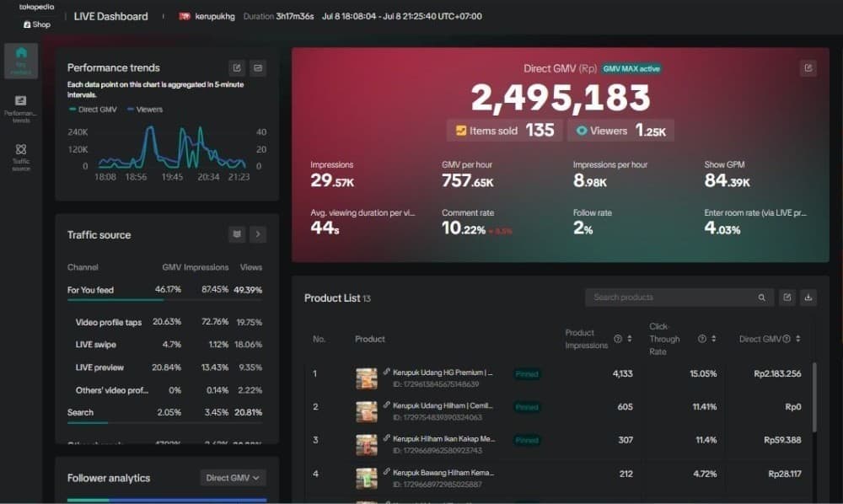Toggle Direct GMV legend in trends chart
Viewport: 843px width, 504px height.
point(93,110)
